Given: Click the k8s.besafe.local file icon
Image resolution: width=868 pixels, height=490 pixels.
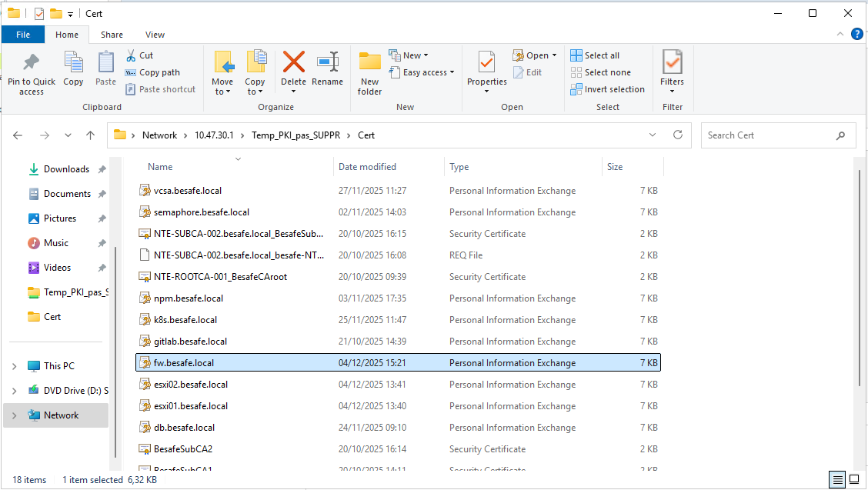Looking at the screenshot, I should [x=145, y=320].
